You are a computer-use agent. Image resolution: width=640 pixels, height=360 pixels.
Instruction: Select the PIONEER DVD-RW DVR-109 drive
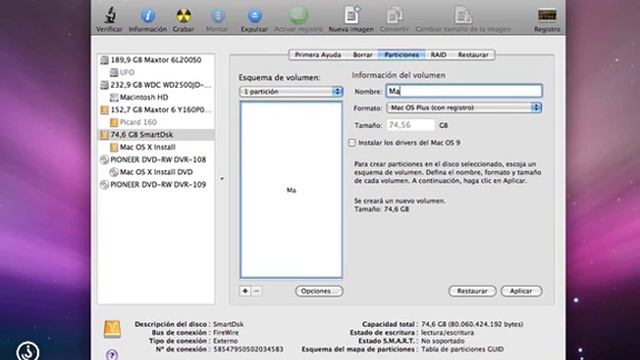[156, 184]
